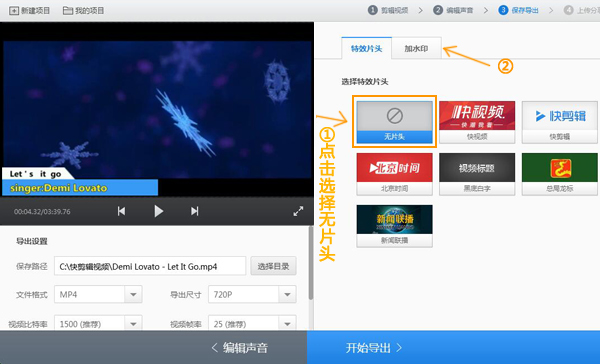Screen dimensions: 600x364
Task: Skip to previous frame in player
Action: pyautogui.click(x=121, y=211)
